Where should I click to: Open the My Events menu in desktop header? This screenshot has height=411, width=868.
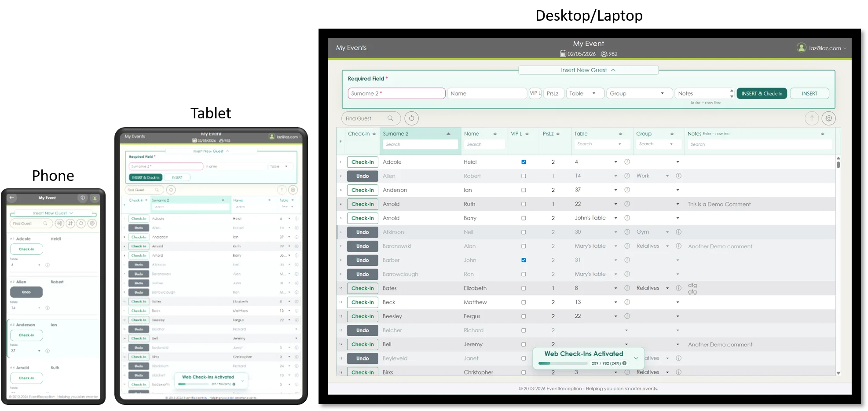point(351,48)
